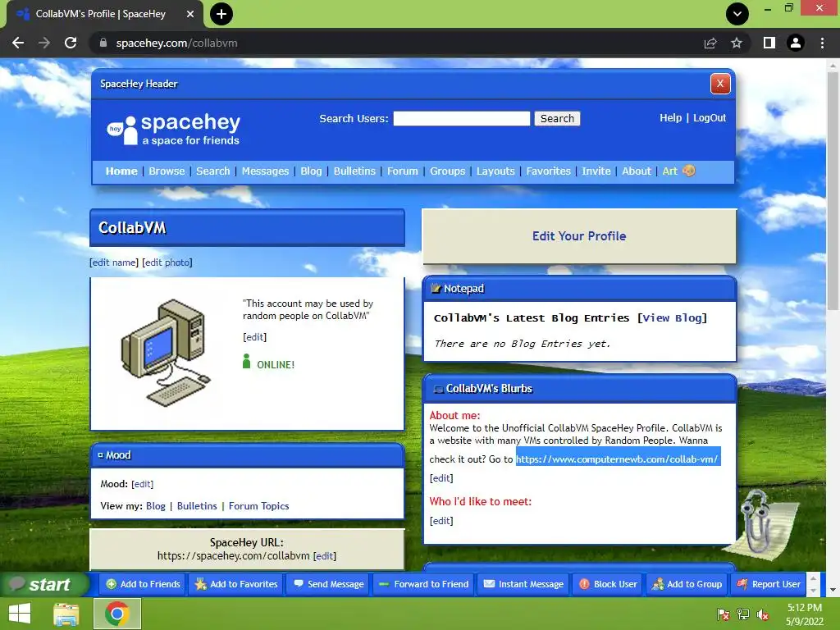
Task: Open Messages in the nav bar
Action: (265, 171)
